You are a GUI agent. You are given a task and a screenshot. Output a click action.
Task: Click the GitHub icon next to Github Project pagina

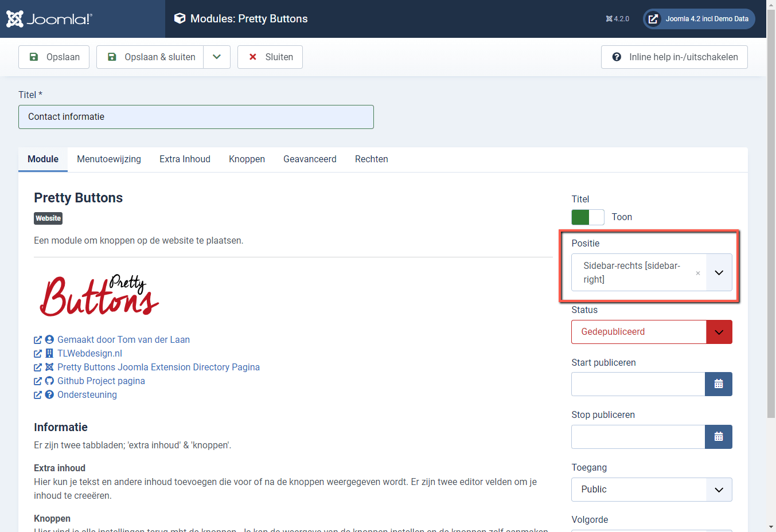click(x=49, y=381)
